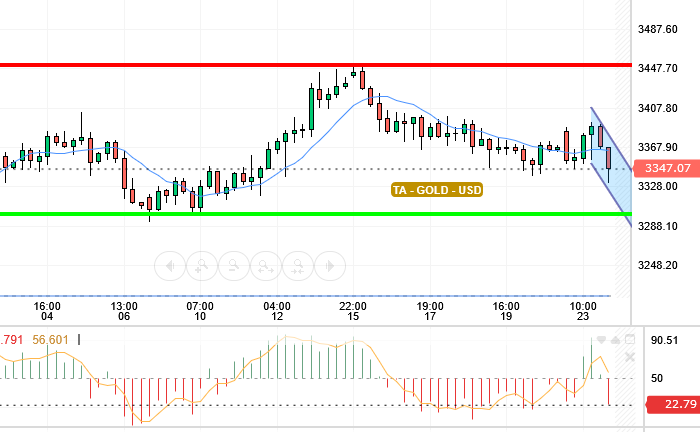
Task: Click the 04:00 12 time axis label
Action: [x=277, y=312]
